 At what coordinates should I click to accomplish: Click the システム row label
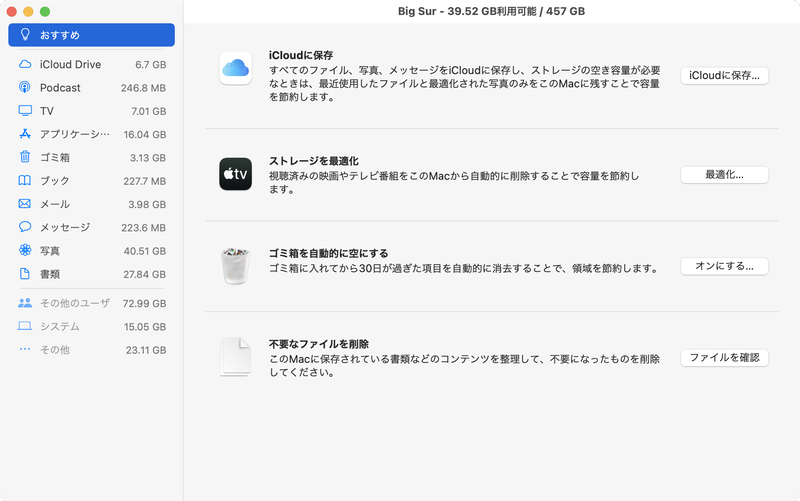[60, 327]
